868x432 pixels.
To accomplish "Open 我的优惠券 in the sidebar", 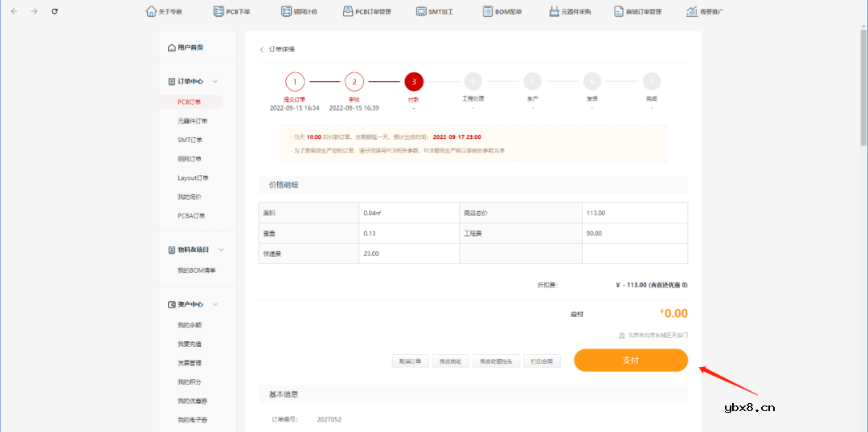I will click(192, 401).
